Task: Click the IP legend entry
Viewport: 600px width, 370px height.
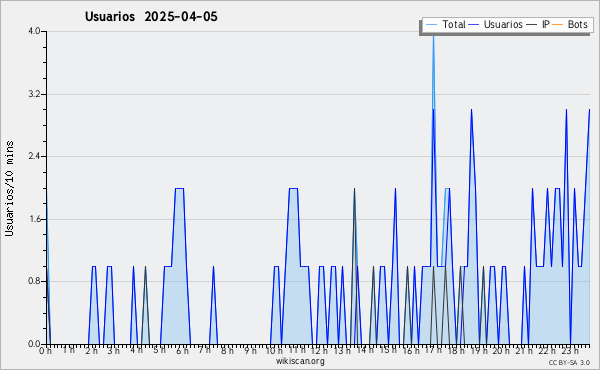Action: coord(538,24)
